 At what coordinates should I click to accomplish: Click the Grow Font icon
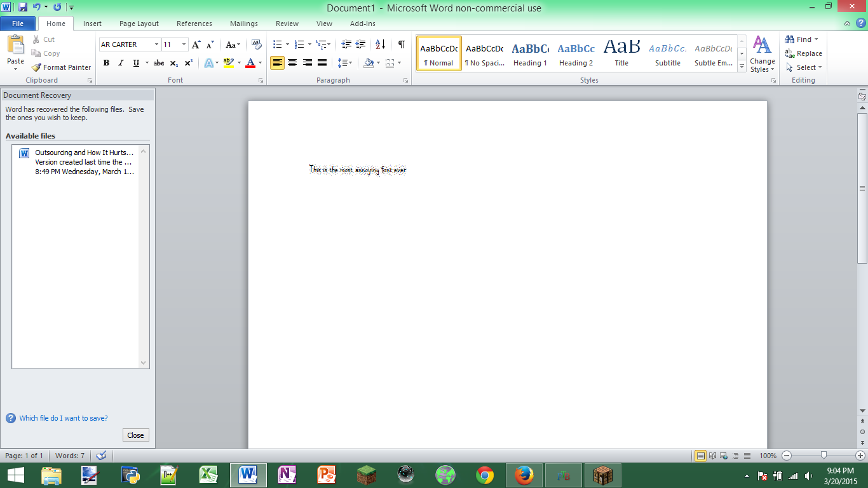[x=196, y=44]
